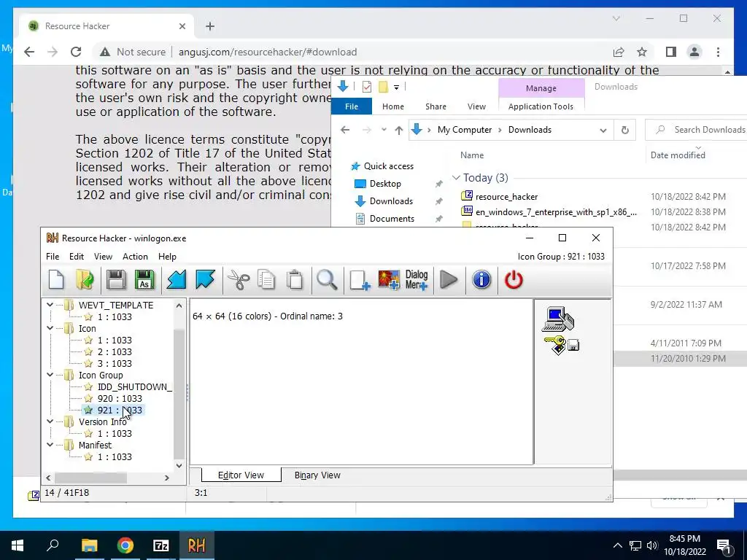Collapse the Icon Group node
The height and width of the screenshot is (560, 747).
tap(50, 375)
